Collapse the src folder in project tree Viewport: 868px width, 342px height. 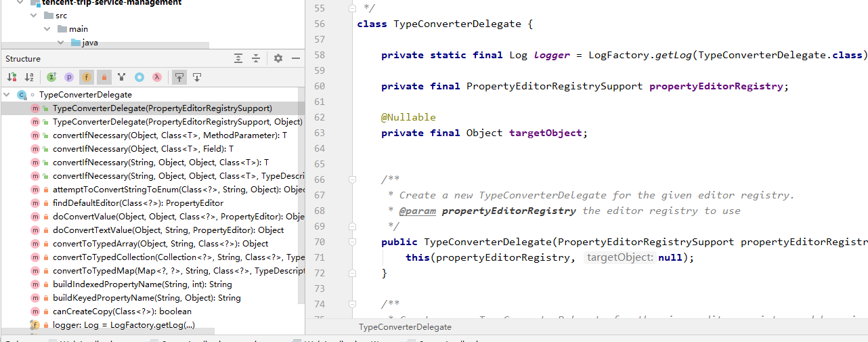[33, 16]
